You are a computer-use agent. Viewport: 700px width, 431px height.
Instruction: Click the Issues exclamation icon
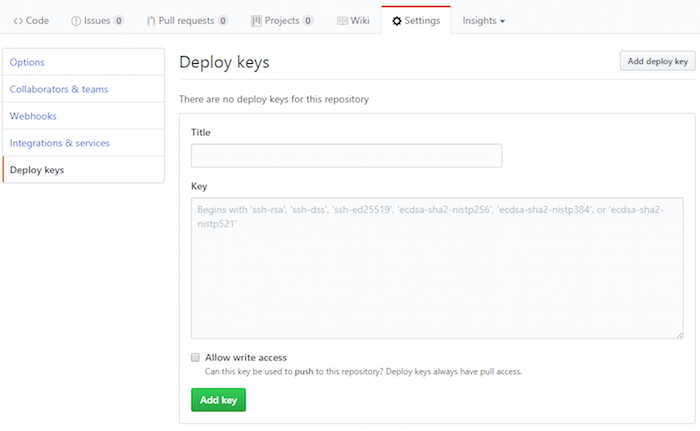coord(76,20)
